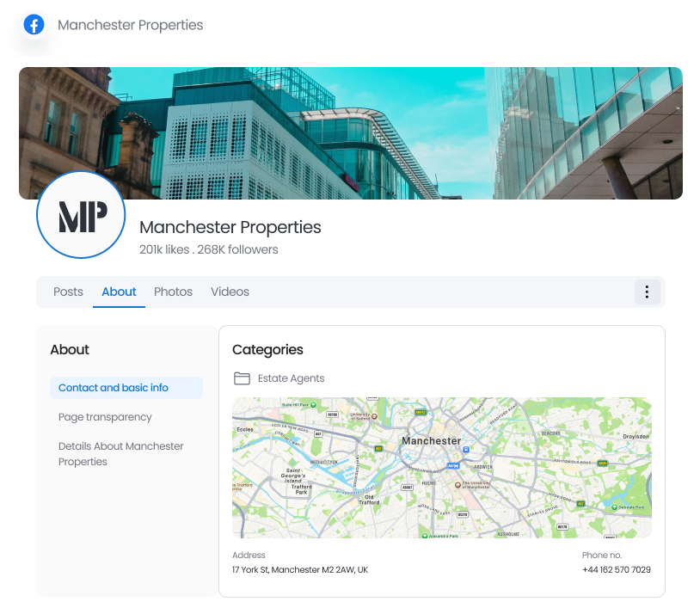Click the 201k likes 268K followers text
The image size is (700, 608).
click(208, 249)
